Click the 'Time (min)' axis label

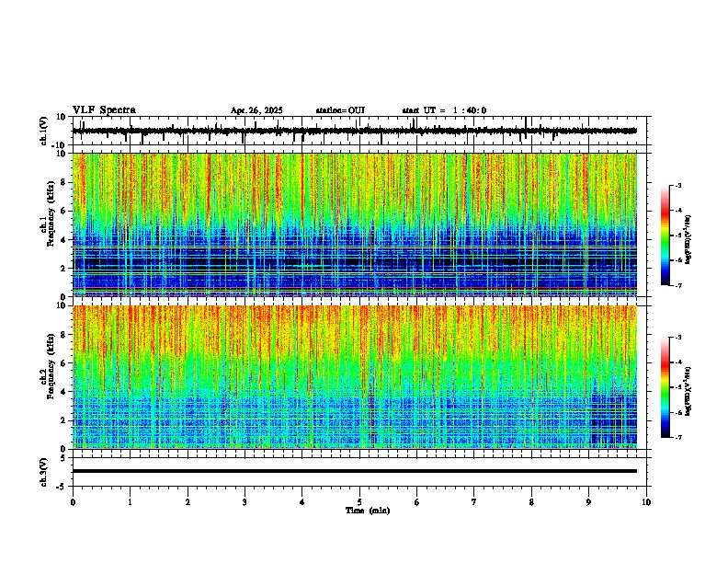pos(368,511)
